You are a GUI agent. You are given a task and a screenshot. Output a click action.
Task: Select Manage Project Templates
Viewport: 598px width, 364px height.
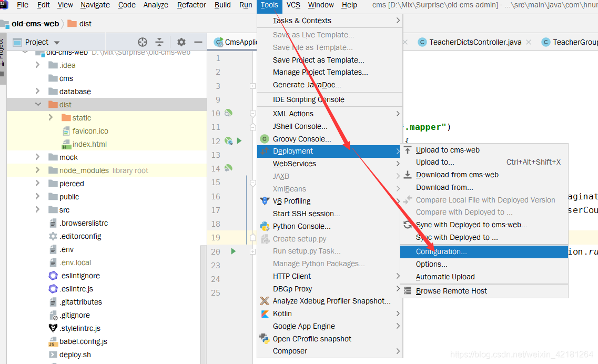(330, 72)
